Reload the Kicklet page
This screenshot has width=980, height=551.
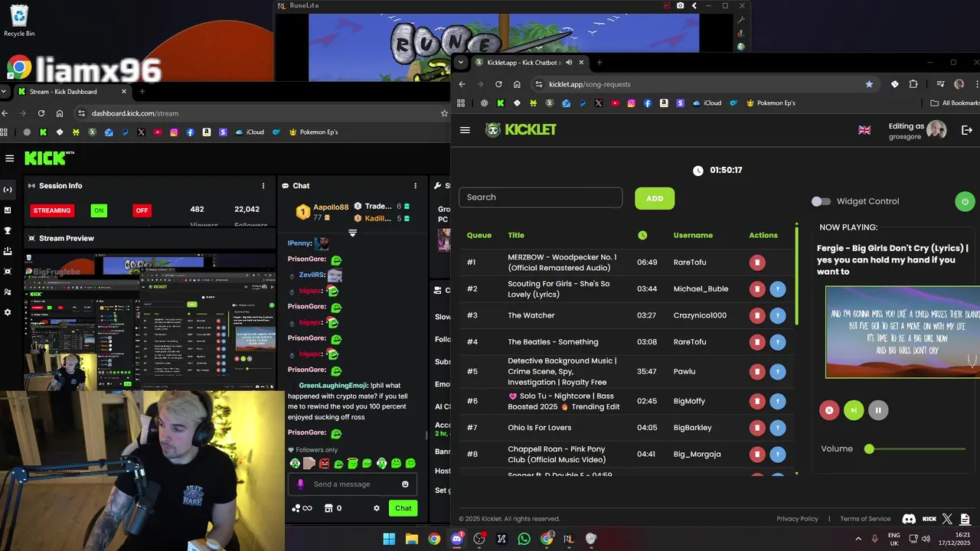point(498,84)
